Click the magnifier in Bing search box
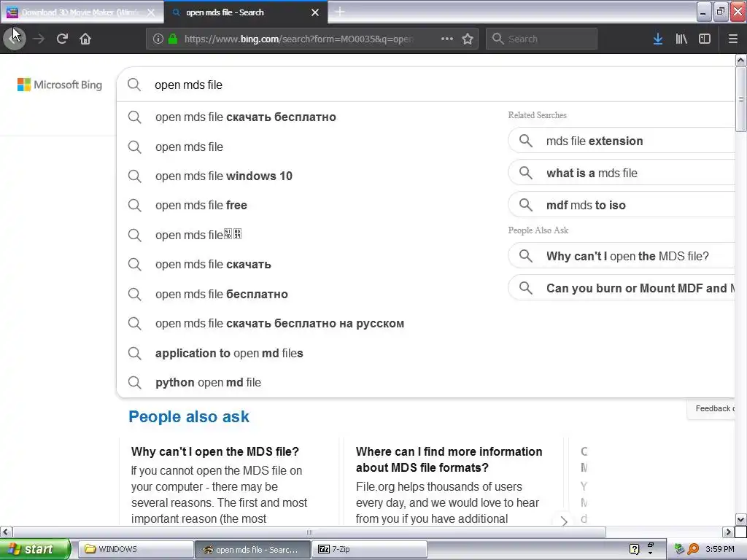The width and height of the screenshot is (747, 560). tap(134, 85)
